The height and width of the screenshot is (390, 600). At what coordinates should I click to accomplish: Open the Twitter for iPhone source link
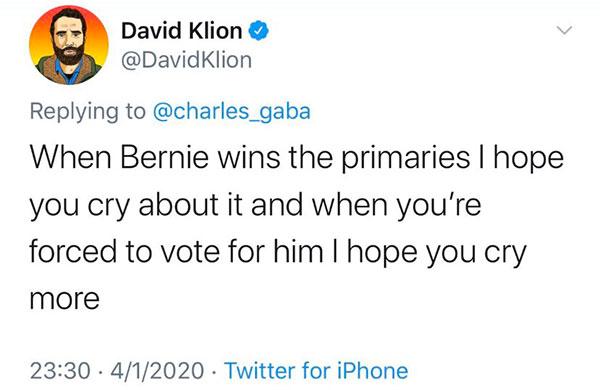tap(316, 371)
